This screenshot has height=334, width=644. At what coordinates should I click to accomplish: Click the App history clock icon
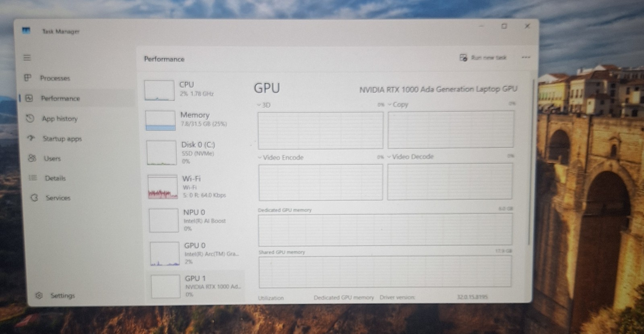point(30,118)
